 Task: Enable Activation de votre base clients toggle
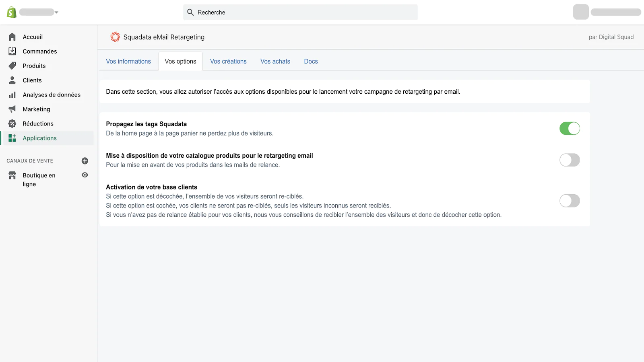pyautogui.click(x=570, y=201)
